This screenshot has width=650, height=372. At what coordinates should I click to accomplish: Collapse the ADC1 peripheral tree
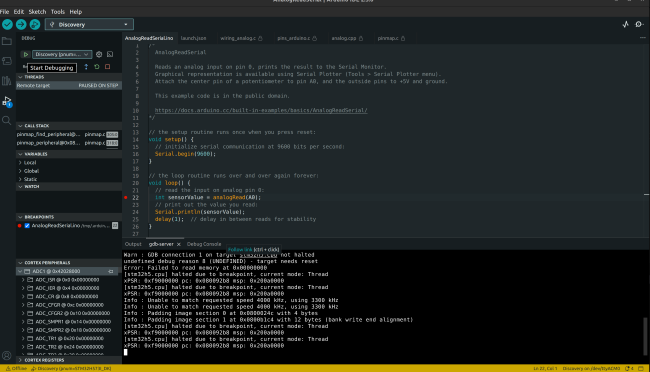tap(20, 271)
